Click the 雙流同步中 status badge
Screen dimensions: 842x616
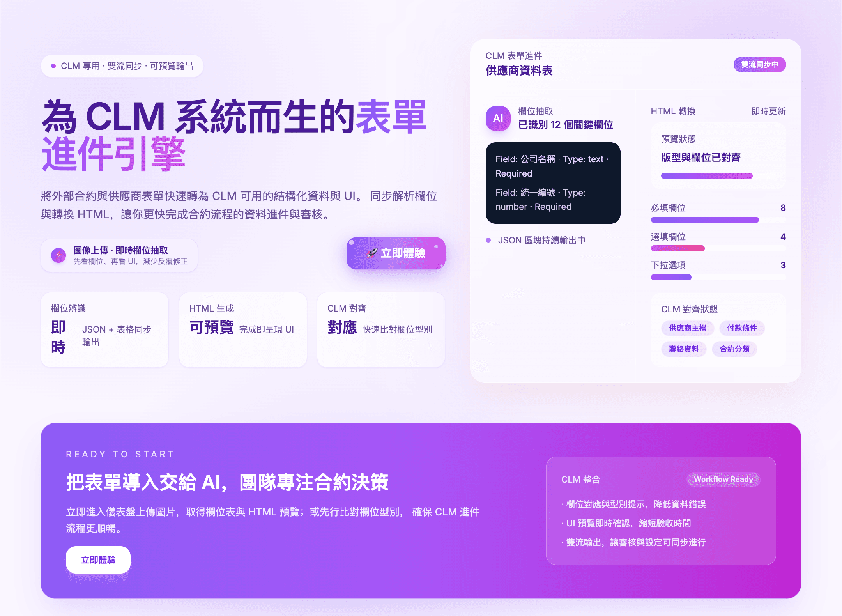click(760, 64)
